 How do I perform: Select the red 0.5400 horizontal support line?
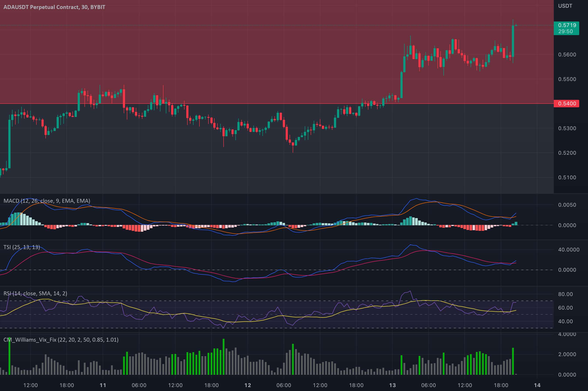(277, 104)
